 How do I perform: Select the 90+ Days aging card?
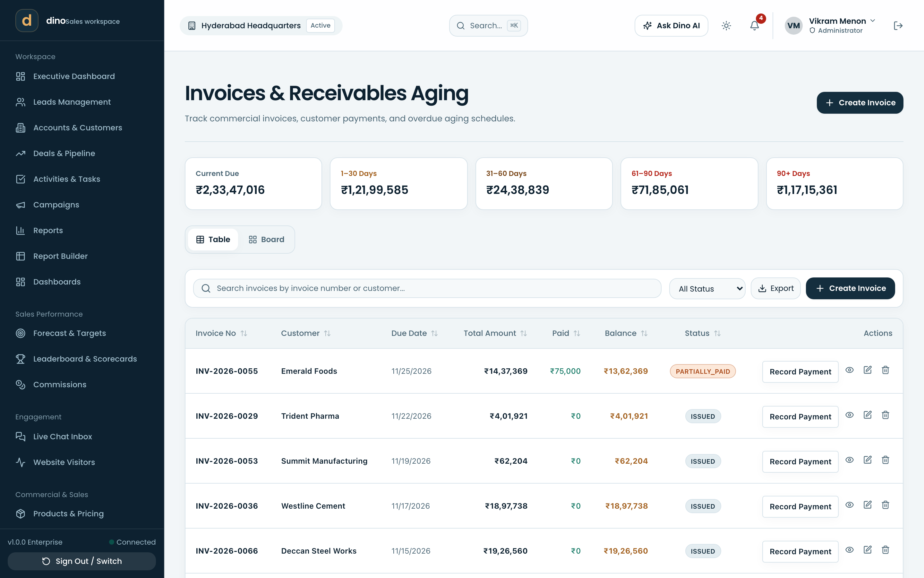pyautogui.click(x=835, y=183)
